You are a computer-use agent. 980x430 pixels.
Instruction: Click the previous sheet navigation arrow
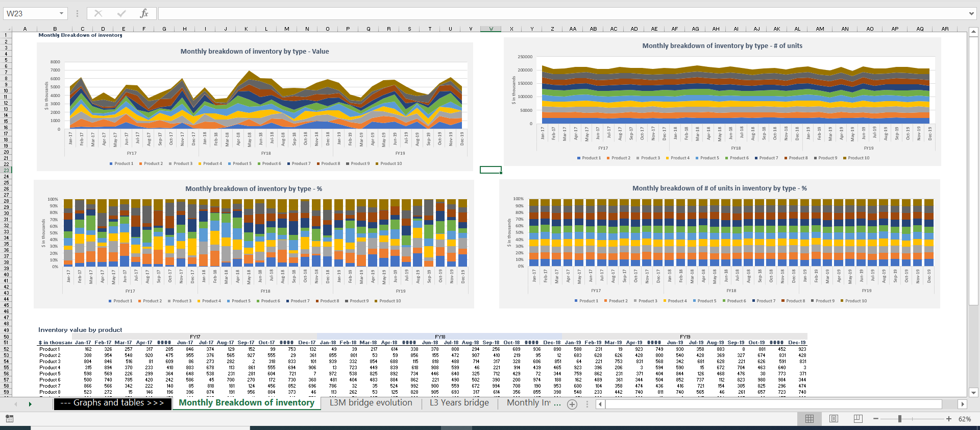(x=16, y=404)
